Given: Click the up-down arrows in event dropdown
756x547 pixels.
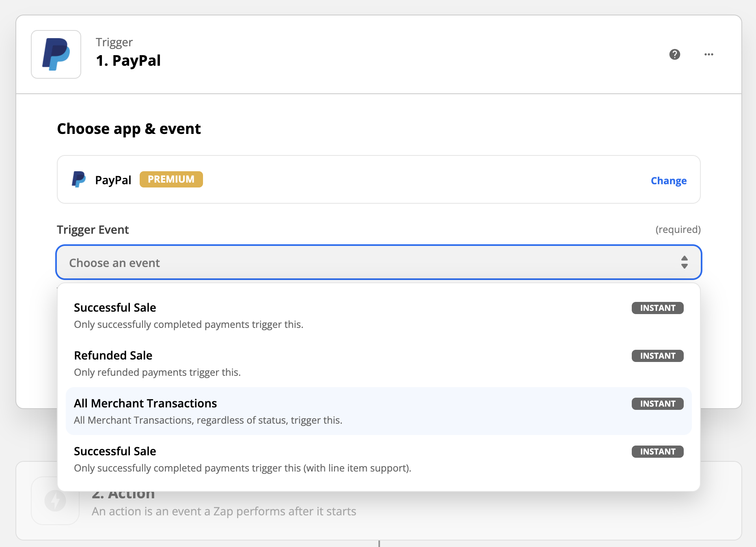Looking at the screenshot, I should point(685,262).
